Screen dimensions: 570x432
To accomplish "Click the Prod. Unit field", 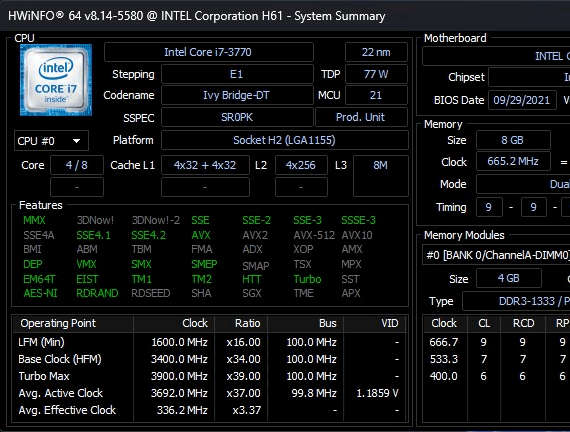I will (360, 117).
